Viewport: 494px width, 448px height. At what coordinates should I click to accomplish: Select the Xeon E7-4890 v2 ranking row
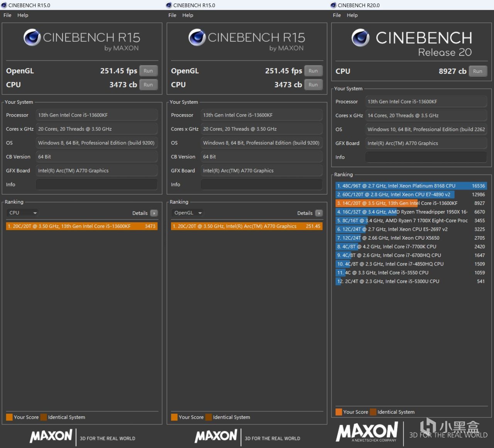(x=411, y=194)
